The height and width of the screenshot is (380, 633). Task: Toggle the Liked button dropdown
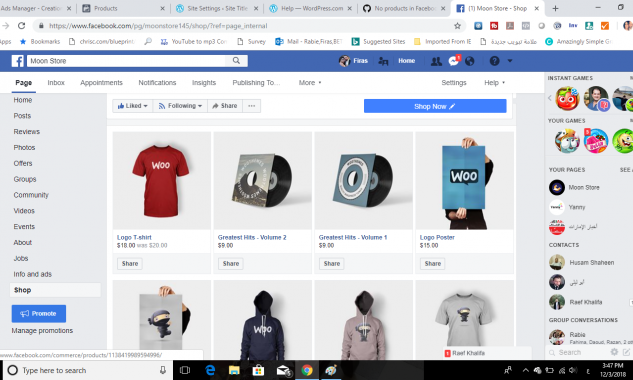(133, 106)
